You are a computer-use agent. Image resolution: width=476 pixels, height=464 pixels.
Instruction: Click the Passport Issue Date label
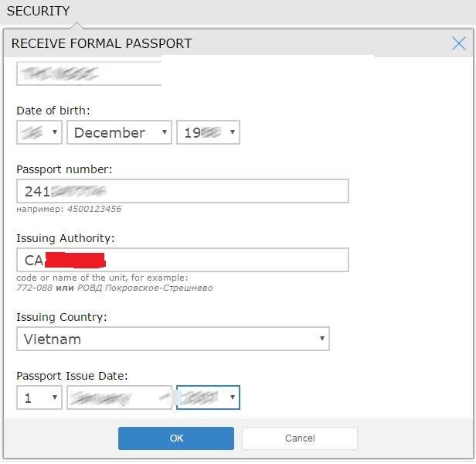pyautogui.click(x=72, y=376)
